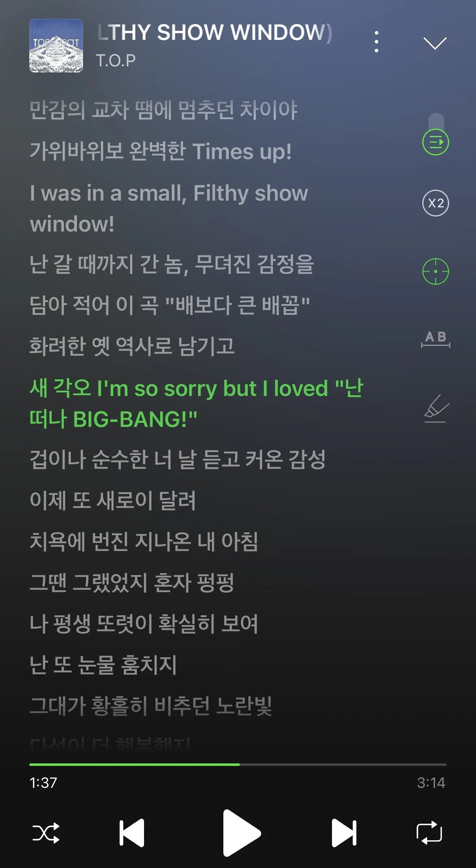Toggle repeat mode
The width and height of the screenshot is (476, 868).
tap(429, 833)
